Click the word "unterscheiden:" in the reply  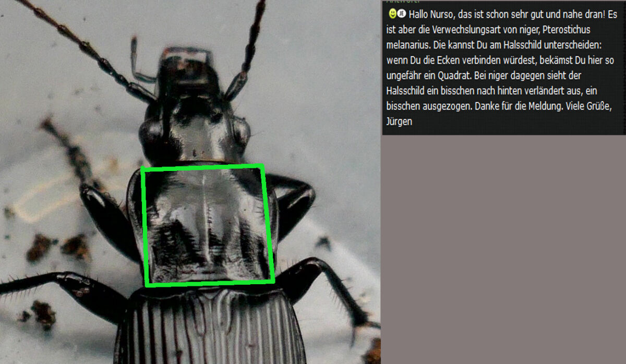tap(573, 45)
